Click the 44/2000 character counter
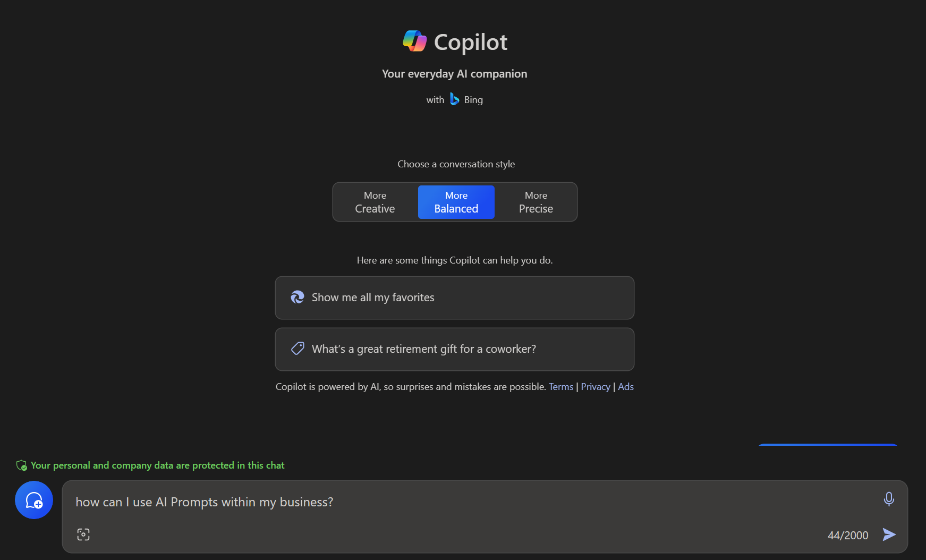Image resolution: width=926 pixels, height=560 pixels. coord(847,535)
